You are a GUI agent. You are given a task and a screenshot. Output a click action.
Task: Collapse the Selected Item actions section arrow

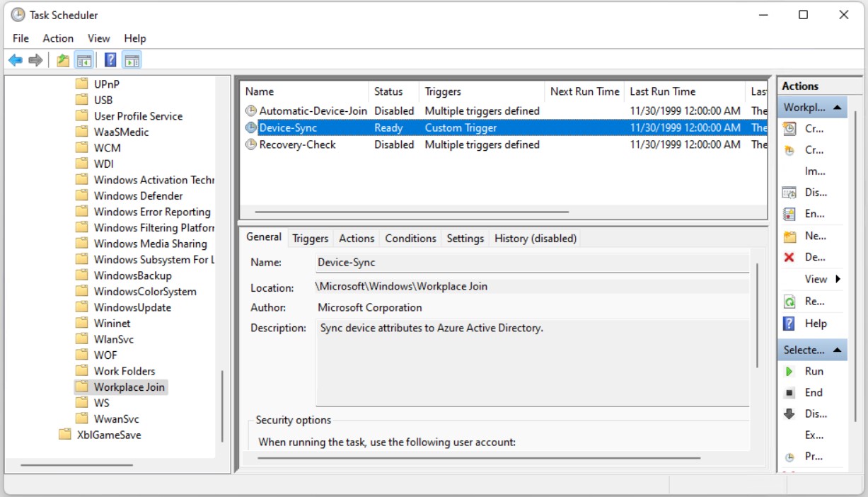click(837, 350)
